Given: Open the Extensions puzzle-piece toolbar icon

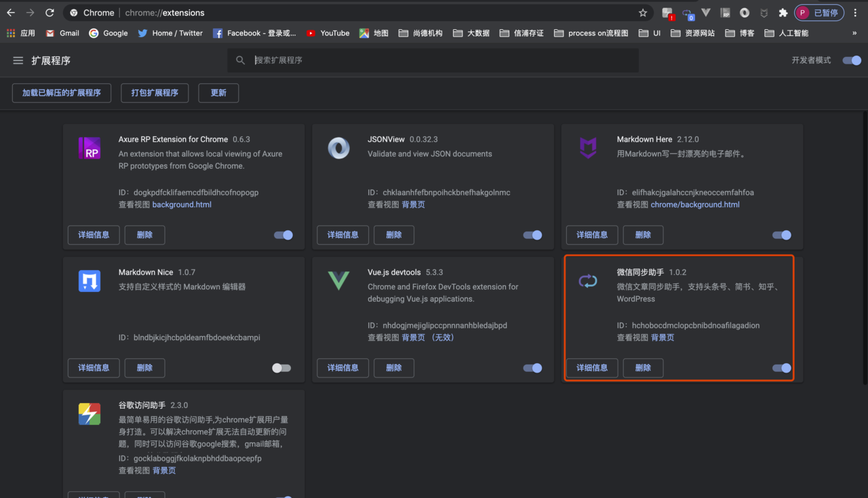Looking at the screenshot, I should pos(783,13).
